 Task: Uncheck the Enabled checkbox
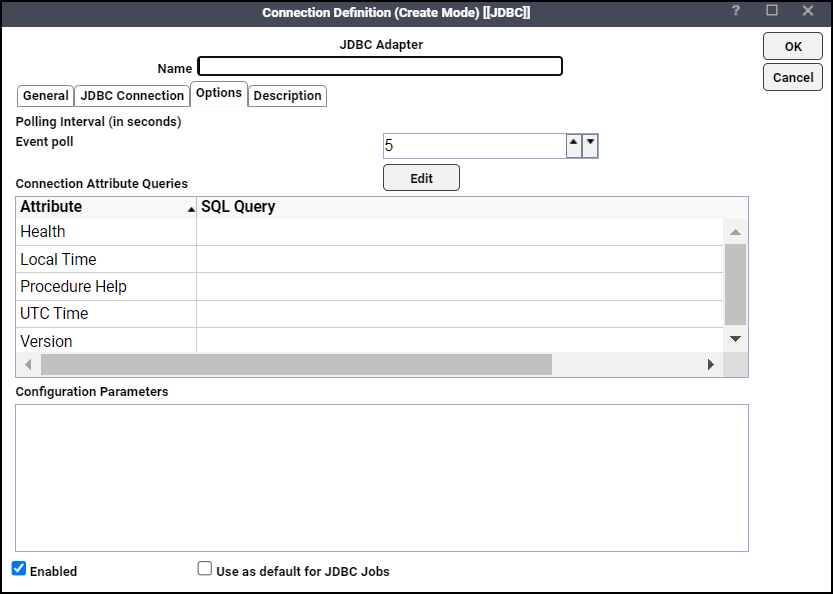coord(19,568)
